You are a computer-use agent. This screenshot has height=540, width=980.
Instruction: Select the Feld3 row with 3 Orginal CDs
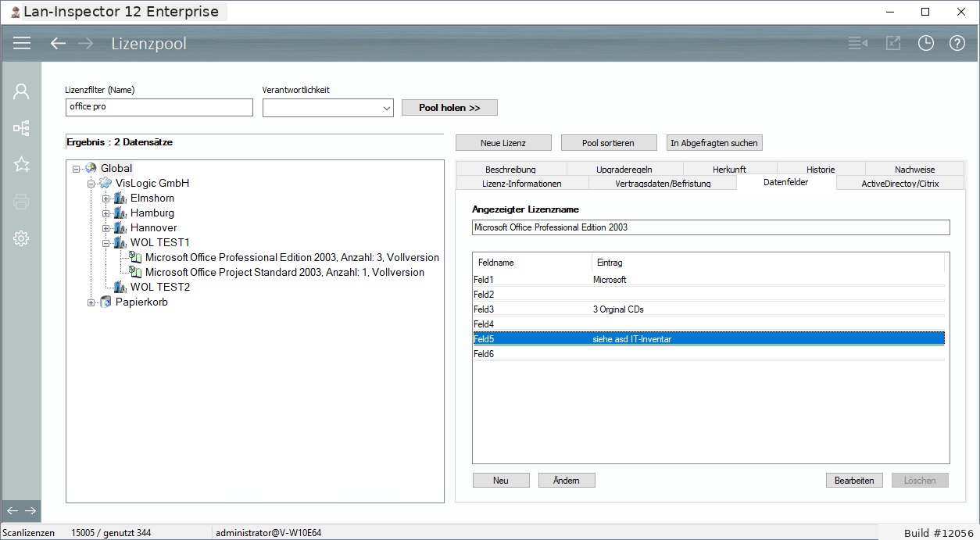[x=709, y=309]
